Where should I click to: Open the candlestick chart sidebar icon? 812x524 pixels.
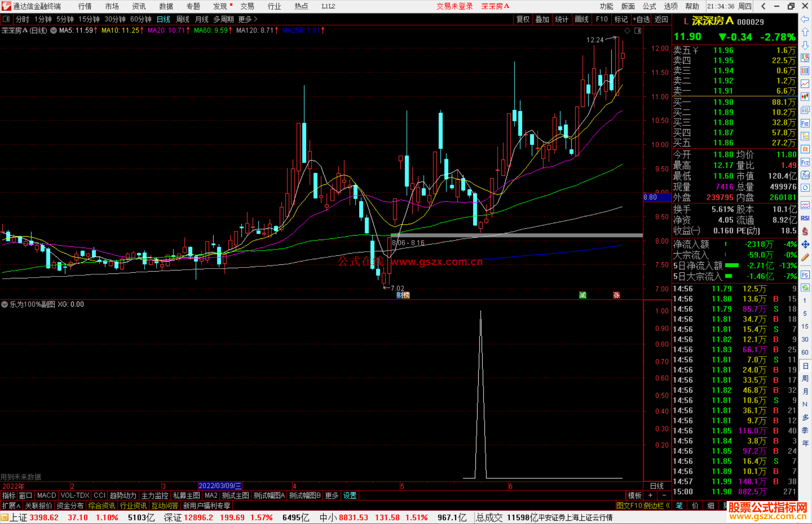point(805,97)
